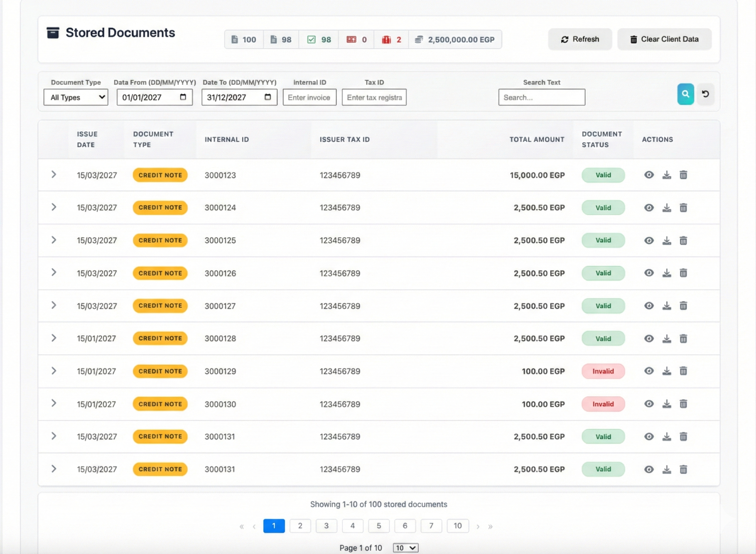Expand details of document 3000128
Viewport: 756px width, 554px height.
[54, 338]
